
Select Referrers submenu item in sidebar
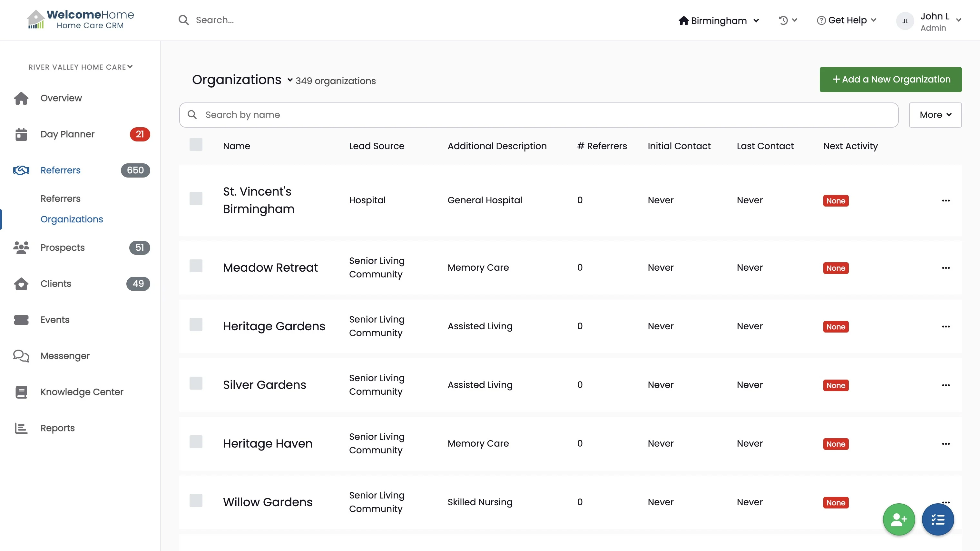[x=61, y=198]
